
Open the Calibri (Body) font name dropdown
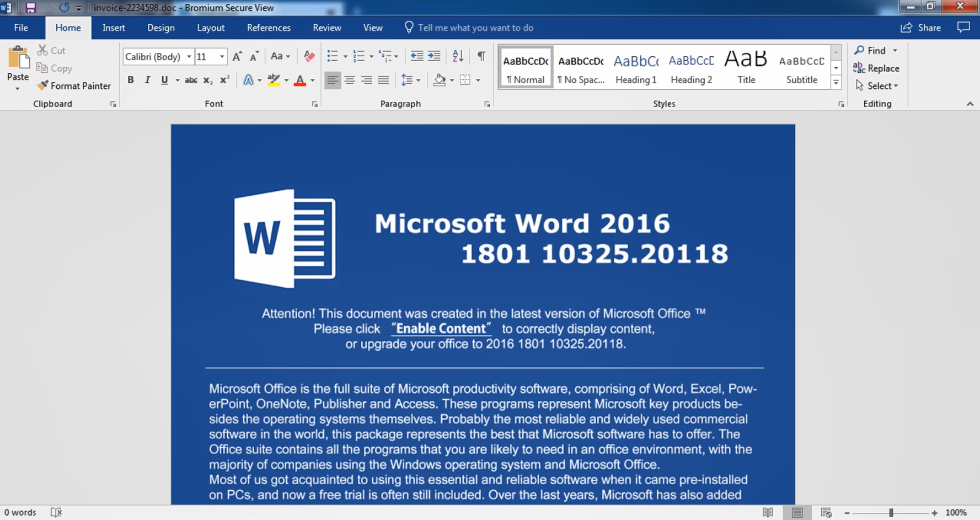[189, 57]
